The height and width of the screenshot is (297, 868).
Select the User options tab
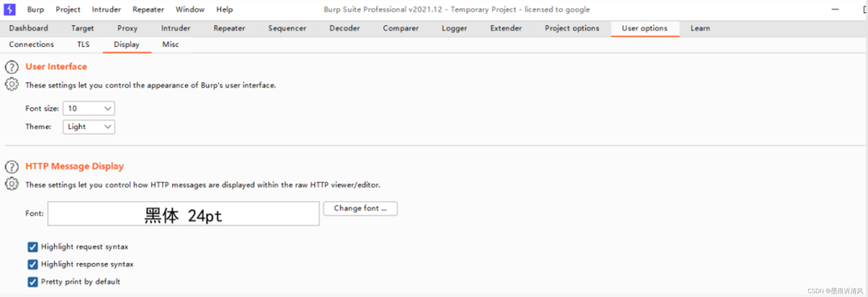click(645, 28)
